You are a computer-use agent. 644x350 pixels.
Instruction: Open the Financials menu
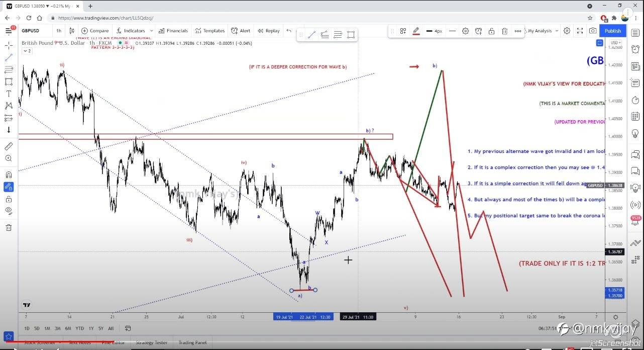(x=173, y=31)
